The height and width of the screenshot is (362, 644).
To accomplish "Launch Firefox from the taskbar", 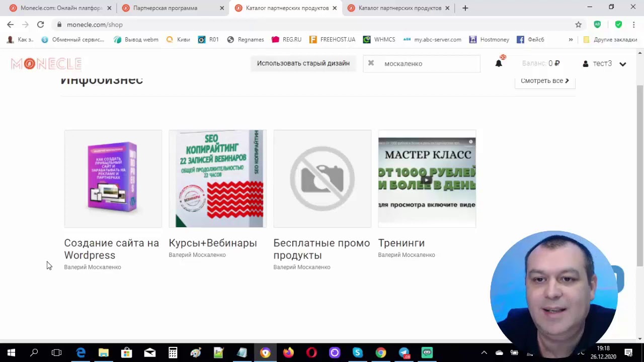I will [288, 352].
